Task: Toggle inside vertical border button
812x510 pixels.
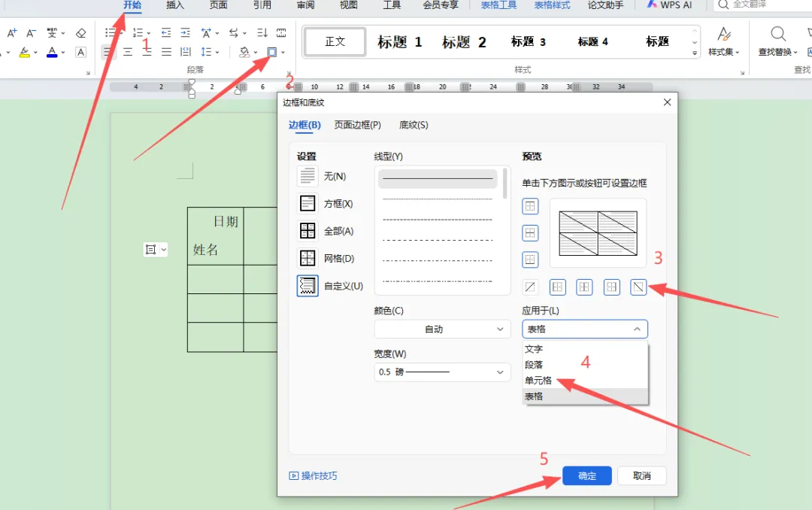Action: coord(584,287)
